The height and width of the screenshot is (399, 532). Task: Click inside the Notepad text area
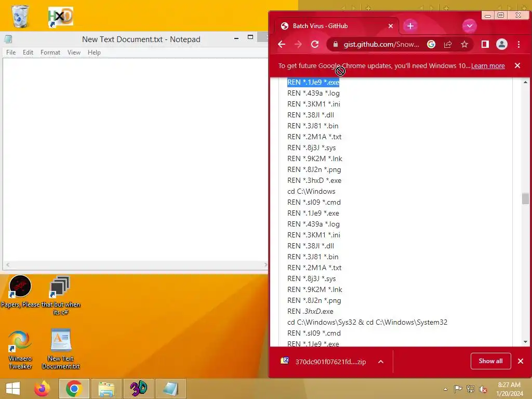(136, 159)
